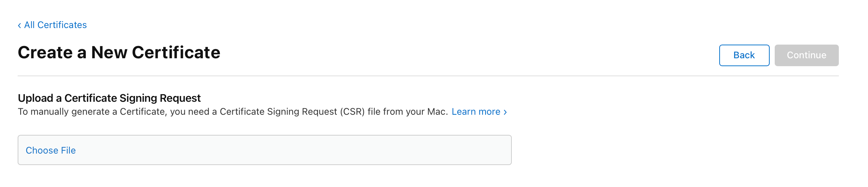
Task: Click the Upload a Certificate Signing Request subheading
Action: click(109, 98)
